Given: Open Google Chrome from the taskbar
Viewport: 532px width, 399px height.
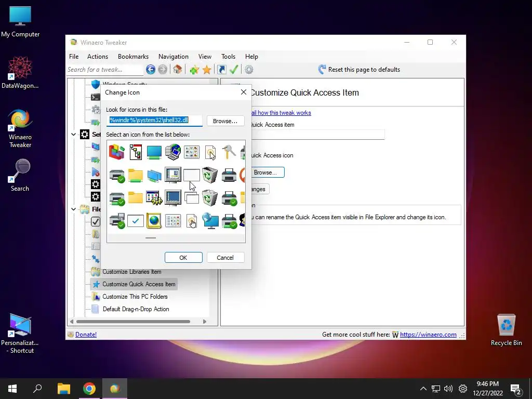Looking at the screenshot, I should pyautogui.click(x=89, y=389).
